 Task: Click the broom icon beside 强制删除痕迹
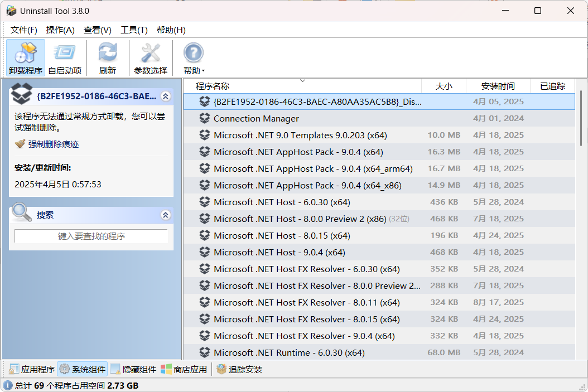(20, 144)
